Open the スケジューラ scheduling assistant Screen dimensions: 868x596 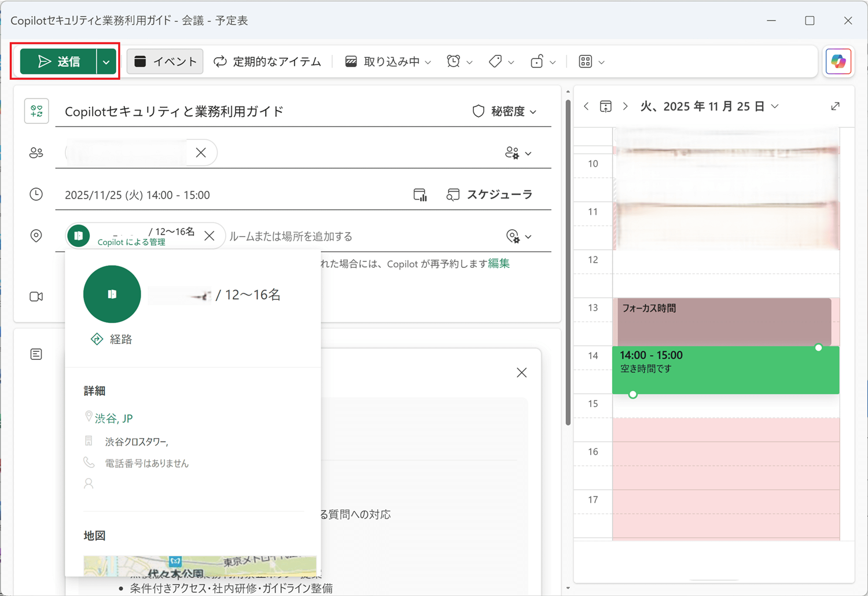(490, 194)
